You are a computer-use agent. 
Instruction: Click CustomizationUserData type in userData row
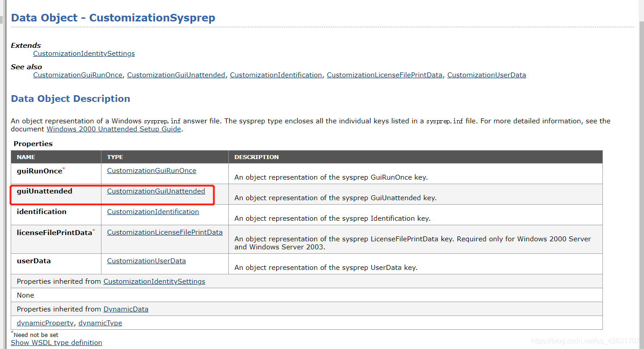coord(147,261)
